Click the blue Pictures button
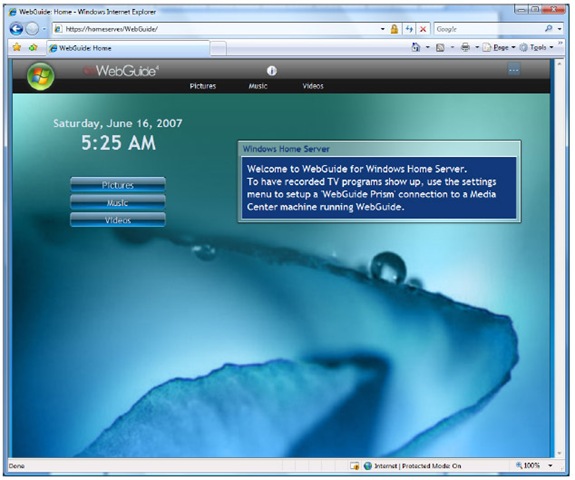The image size is (575, 480). point(118,185)
